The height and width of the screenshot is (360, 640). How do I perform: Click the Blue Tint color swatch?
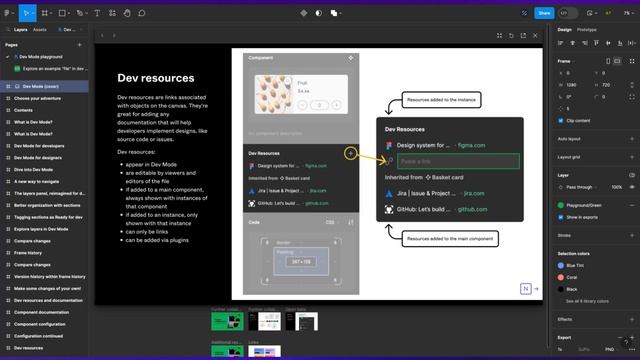point(561,265)
